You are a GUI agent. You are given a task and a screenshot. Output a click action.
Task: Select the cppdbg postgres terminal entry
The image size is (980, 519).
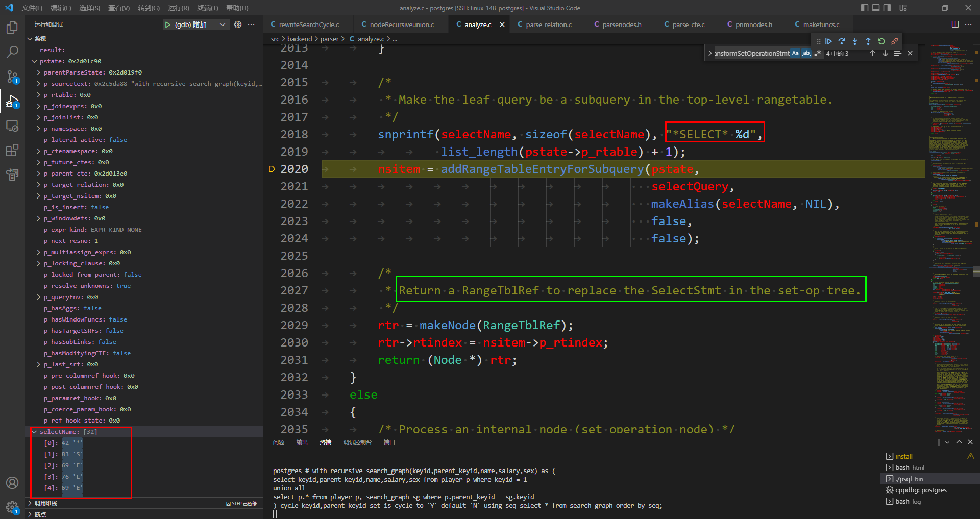930,490
